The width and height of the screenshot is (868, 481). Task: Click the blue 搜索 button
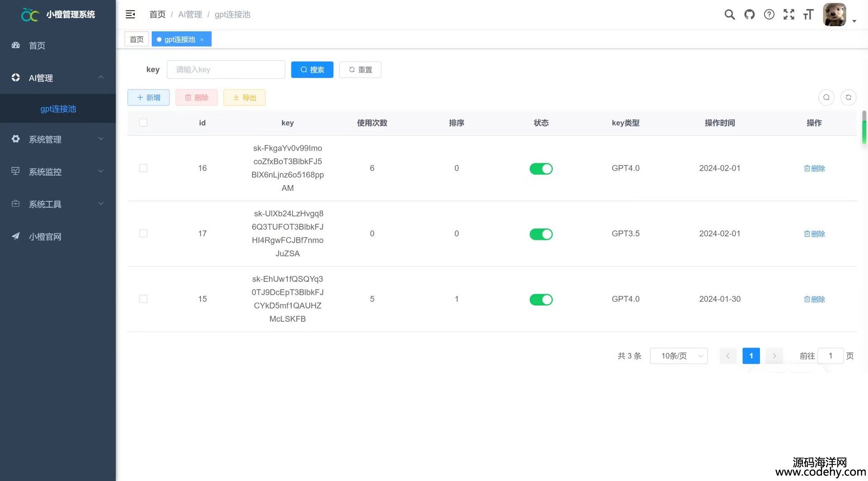point(312,70)
